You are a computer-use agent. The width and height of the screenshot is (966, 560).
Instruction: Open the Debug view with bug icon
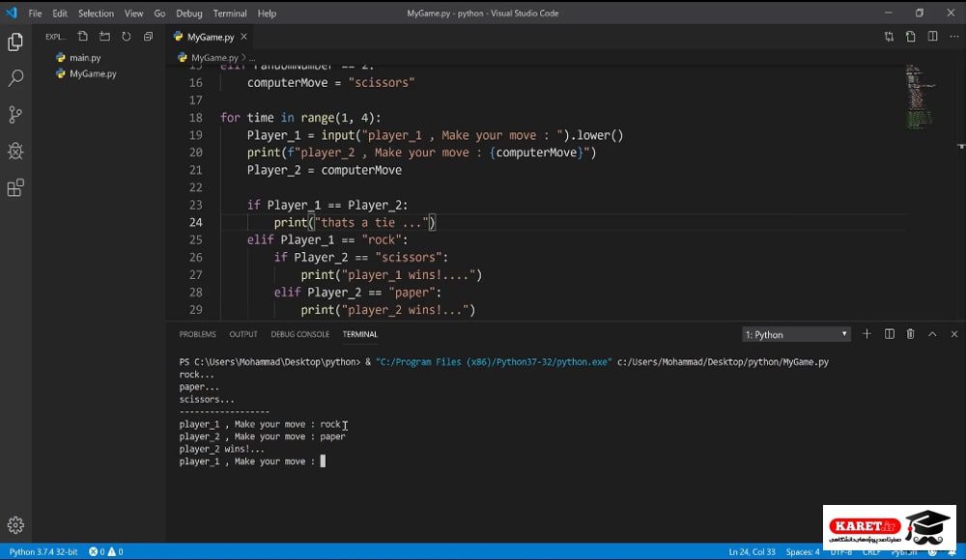15,151
